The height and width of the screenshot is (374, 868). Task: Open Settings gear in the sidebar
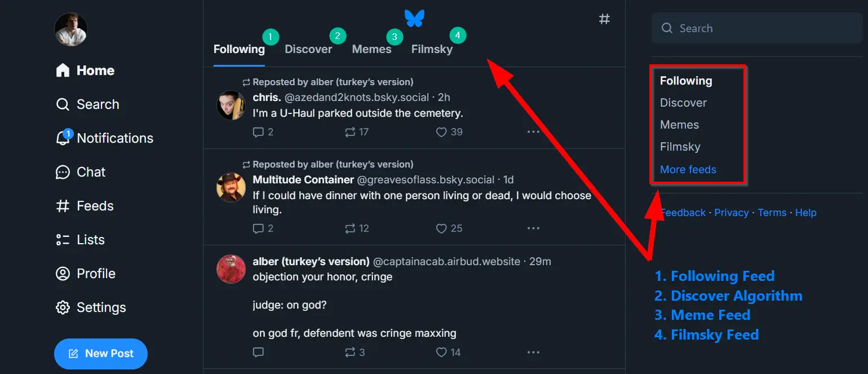point(63,307)
